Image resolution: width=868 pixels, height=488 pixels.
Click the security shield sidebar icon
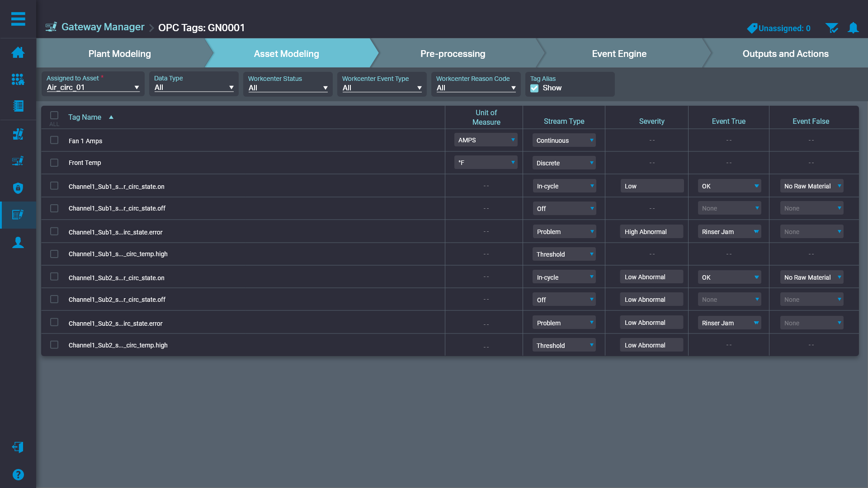tap(18, 188)
